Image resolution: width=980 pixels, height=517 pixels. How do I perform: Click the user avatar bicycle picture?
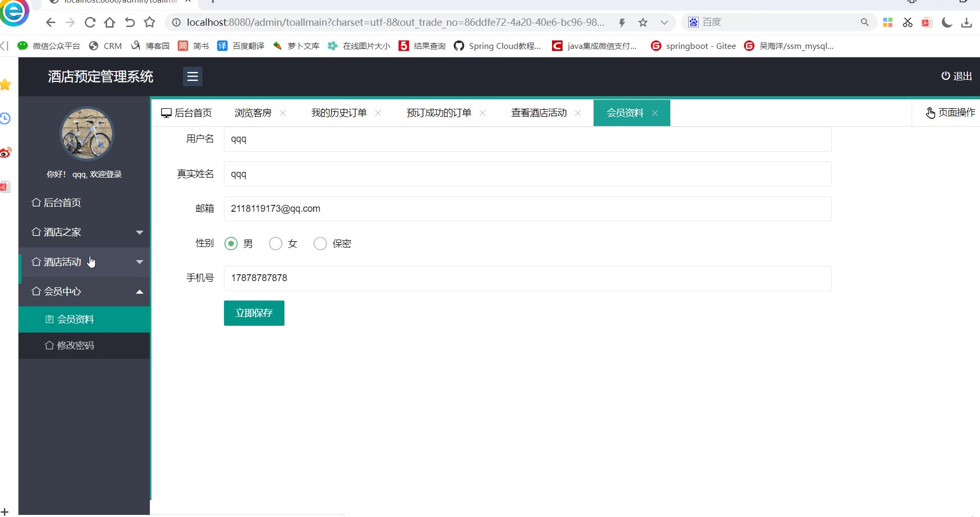87,133
